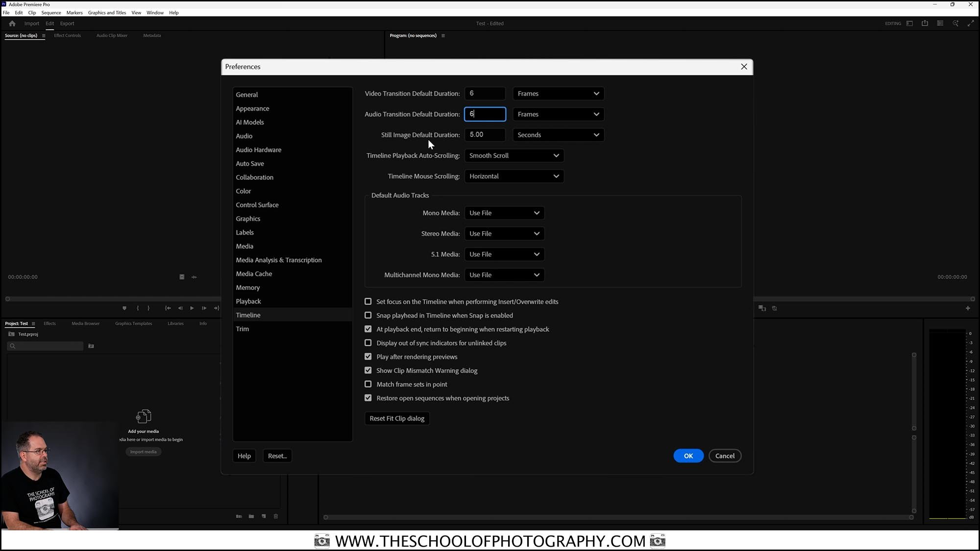Click the Still Image Default Duration field

click(485, 135)
